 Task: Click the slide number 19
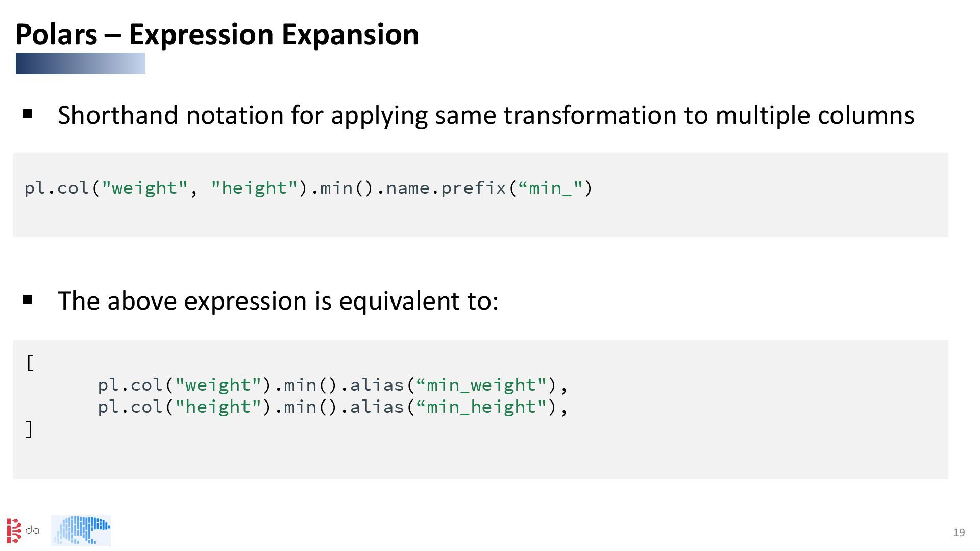(x=959, y=533)
